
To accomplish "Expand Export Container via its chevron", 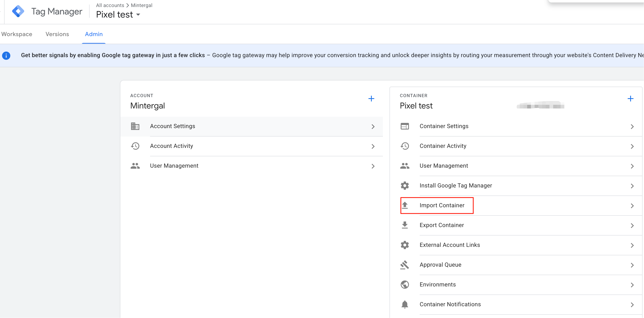I will [632, 226].
